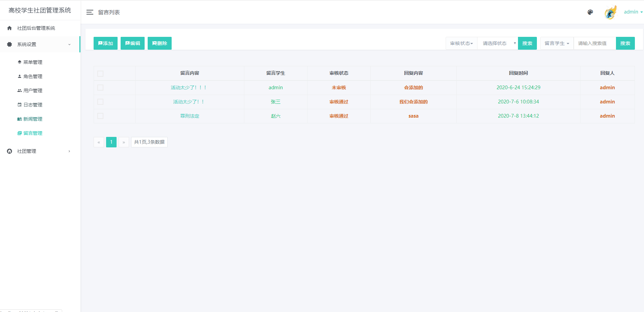Click the 搜索 button next to search input

[x=625, y=43]
